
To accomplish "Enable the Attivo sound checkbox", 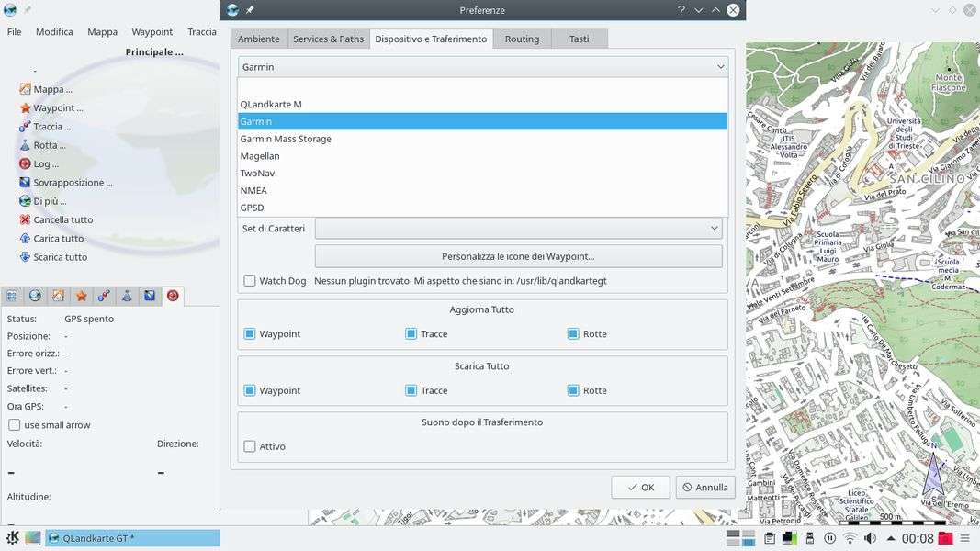I will point(250,446).
